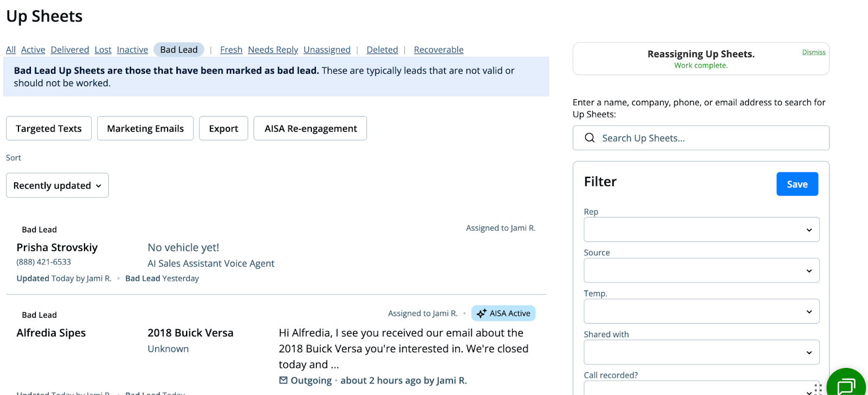Image resolution: width=868 pixels, height=395 pixels.
Task: Click the outgoing email envelope icon
Action: click(x=283, y=380)
